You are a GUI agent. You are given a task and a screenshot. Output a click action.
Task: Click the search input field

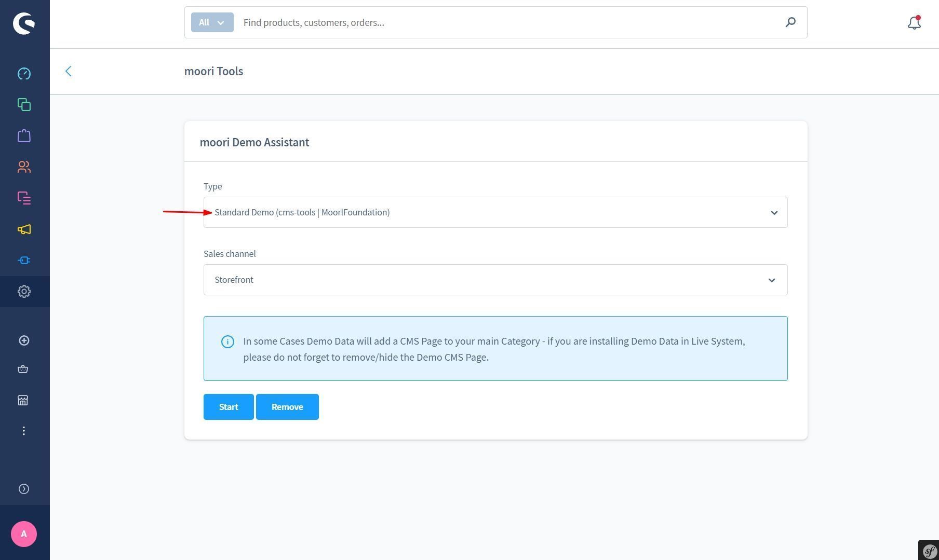pyautogui.click(x=509, y=22)
